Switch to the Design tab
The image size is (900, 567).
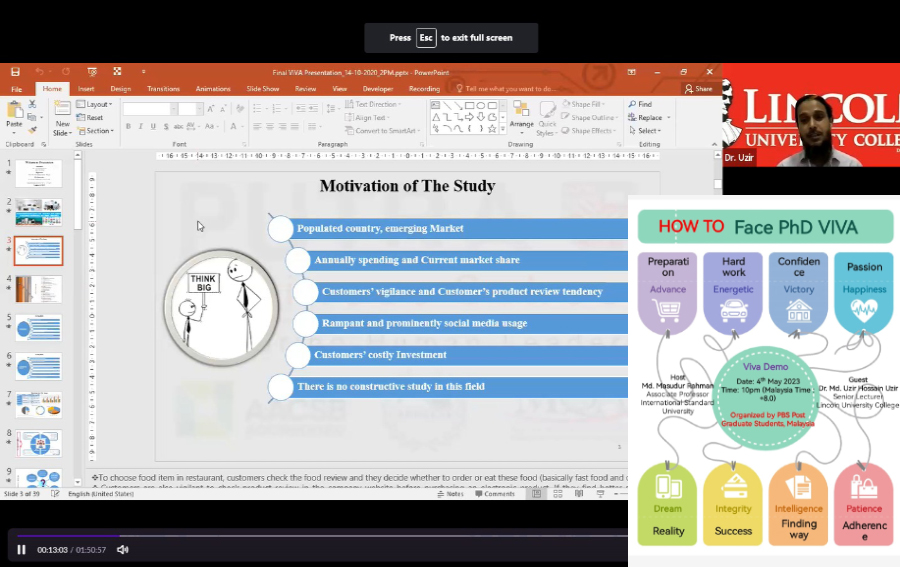coord(121,89)
